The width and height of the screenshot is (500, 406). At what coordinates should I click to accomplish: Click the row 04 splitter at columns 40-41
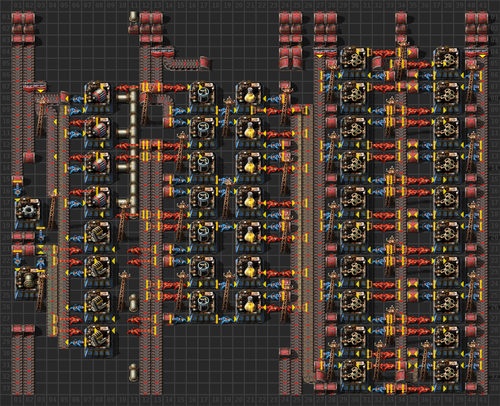coord(477,52)
